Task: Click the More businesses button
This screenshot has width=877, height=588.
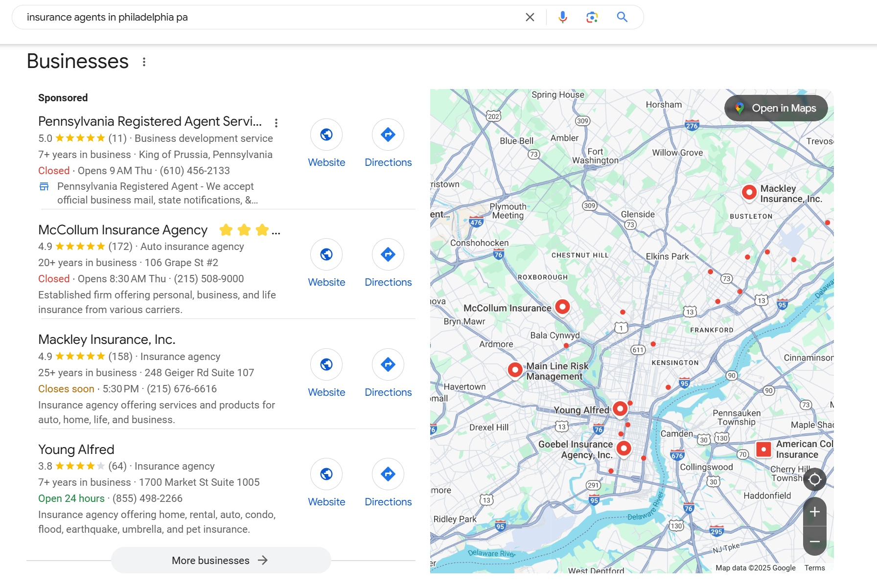Action: [221, 560]
